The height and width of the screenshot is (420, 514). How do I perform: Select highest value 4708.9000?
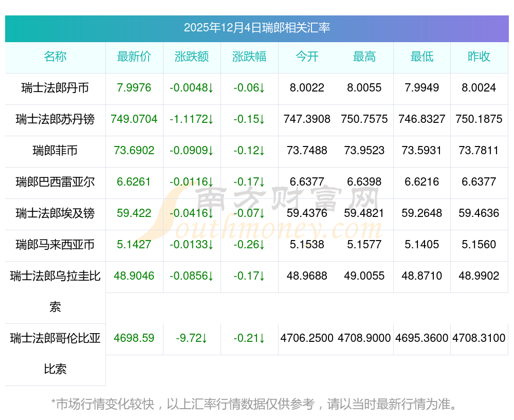(364, 338)
